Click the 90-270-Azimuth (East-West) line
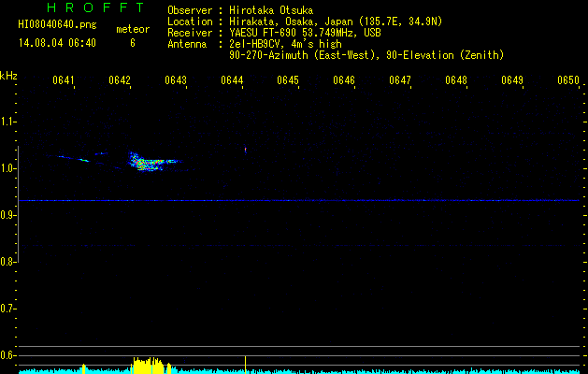Screen dimensions: 588x374 pos(366,55)
